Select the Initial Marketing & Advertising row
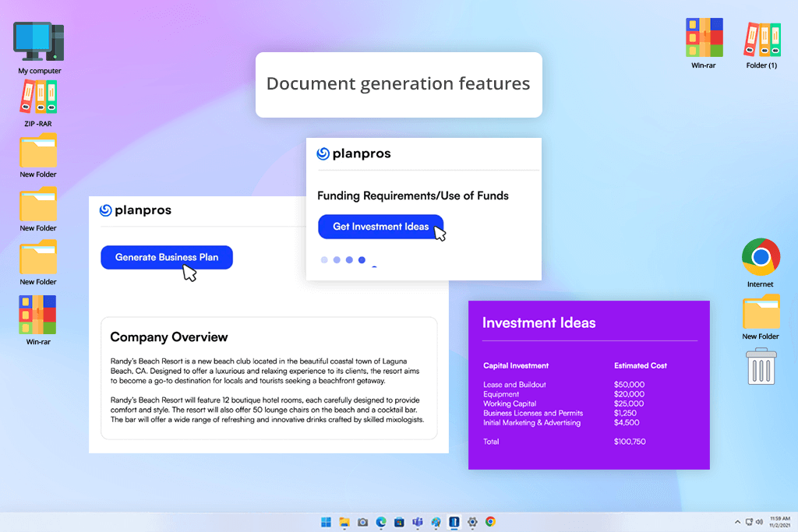The width and height of the screenshot is (798, 532). pyautogui.click(x=531, y=423)
